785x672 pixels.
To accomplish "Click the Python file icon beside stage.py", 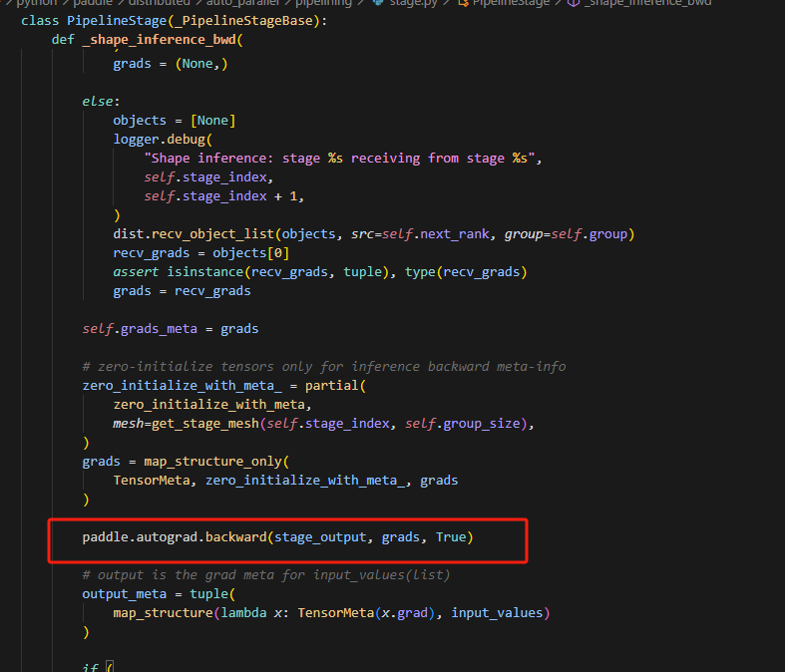I will [x=378, y=3].
